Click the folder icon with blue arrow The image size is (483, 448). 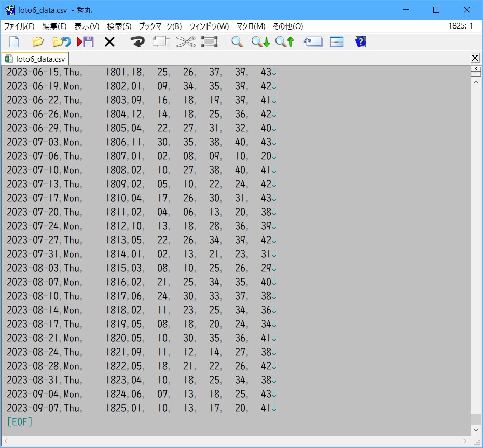tap(62, 41)
